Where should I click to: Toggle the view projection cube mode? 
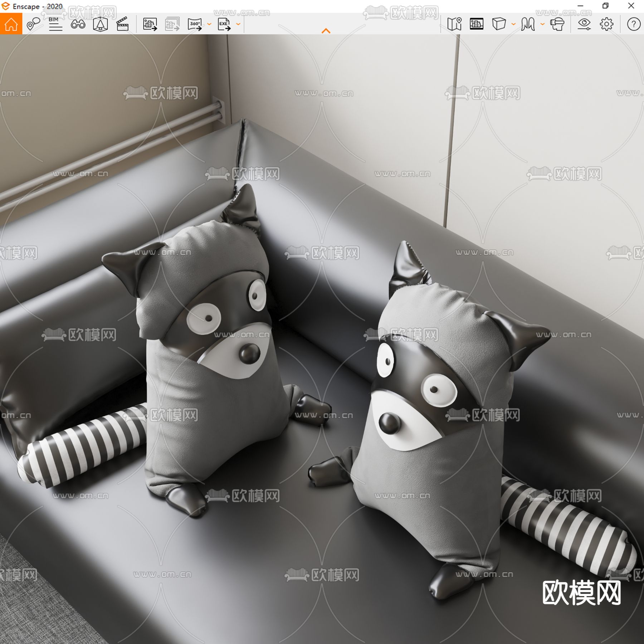499,24
